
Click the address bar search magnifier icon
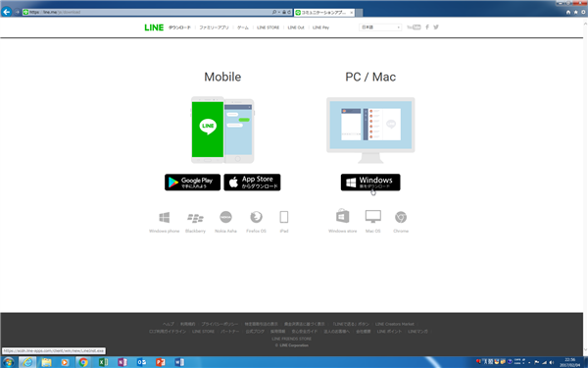pyautogui.click(x=274, y=12)
